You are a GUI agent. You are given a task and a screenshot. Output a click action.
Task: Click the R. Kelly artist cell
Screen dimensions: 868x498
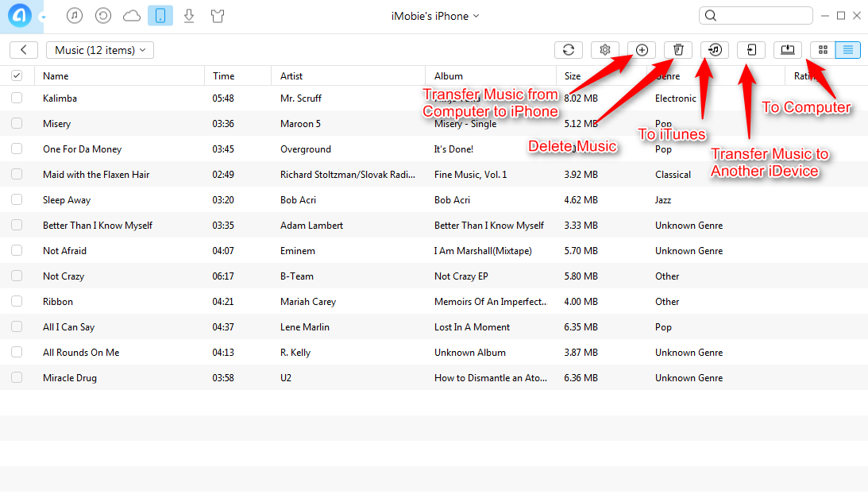[295, 353]
